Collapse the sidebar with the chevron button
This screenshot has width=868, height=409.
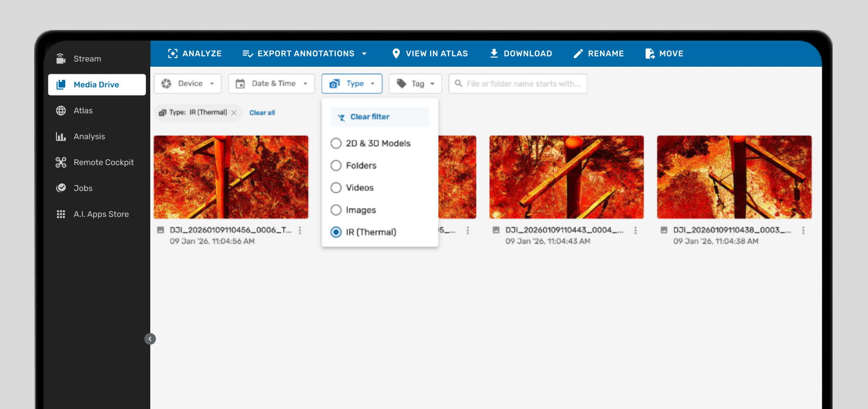point(150,339)
